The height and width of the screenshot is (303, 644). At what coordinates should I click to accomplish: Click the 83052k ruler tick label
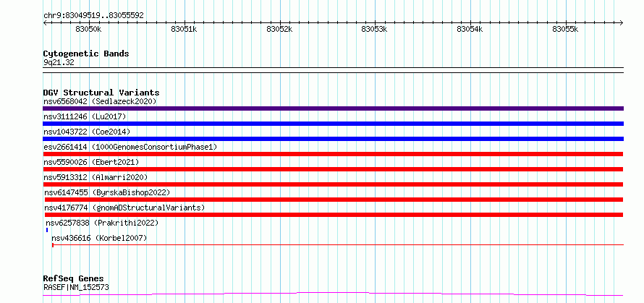pyautogui.click(x=280, y=30)
